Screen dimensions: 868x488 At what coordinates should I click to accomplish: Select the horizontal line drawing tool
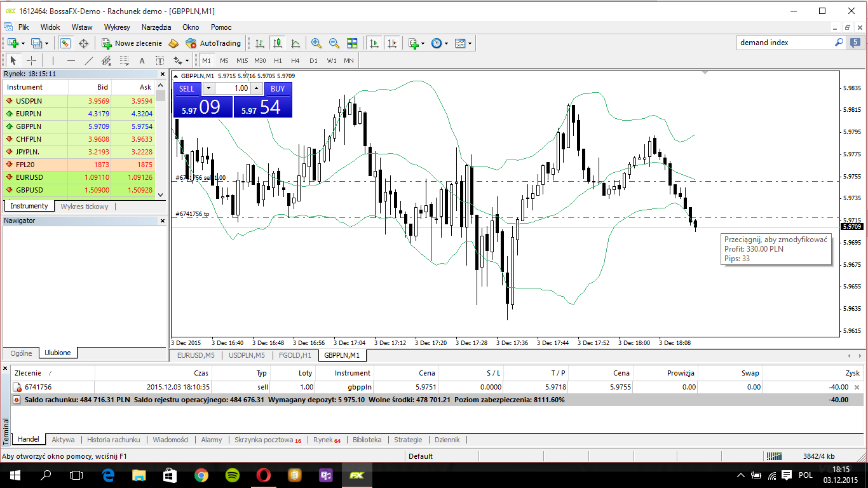71,60
